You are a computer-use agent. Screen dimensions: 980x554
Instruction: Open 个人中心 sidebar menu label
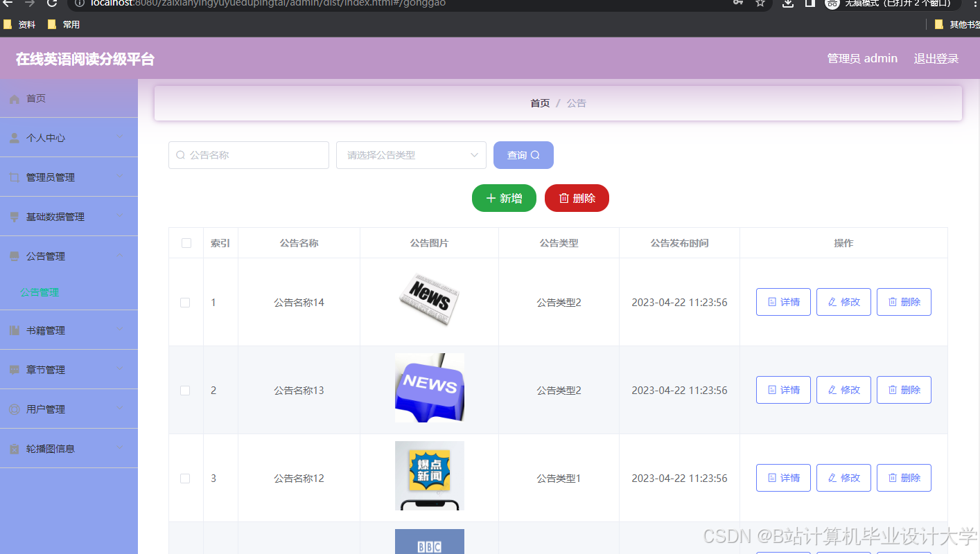[x=46, y=138]
